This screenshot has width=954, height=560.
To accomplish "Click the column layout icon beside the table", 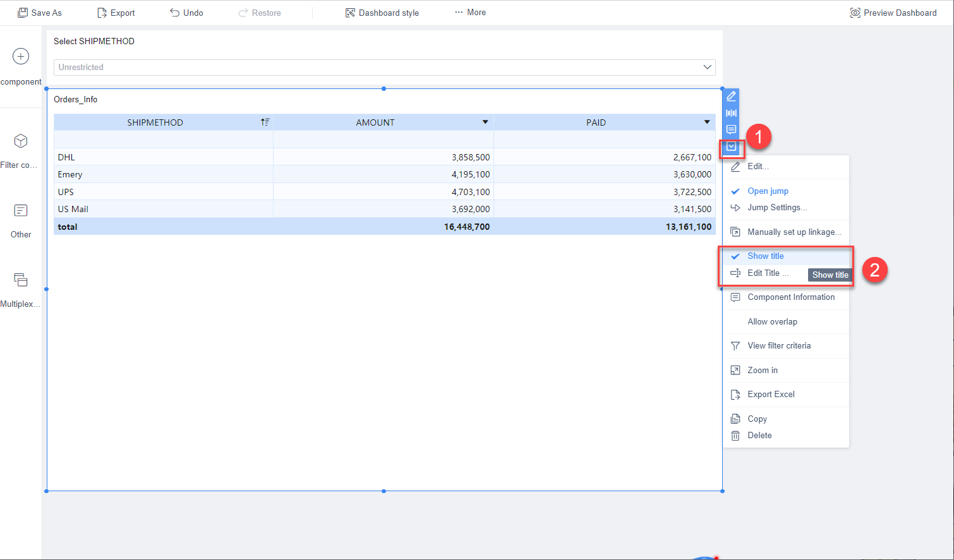I will (x=731, y=113).
